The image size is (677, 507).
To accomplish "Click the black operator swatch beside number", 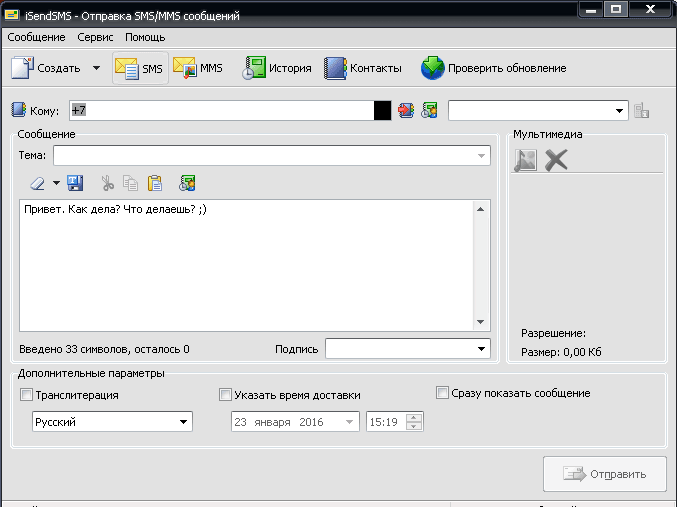I will tap(383, 111).
